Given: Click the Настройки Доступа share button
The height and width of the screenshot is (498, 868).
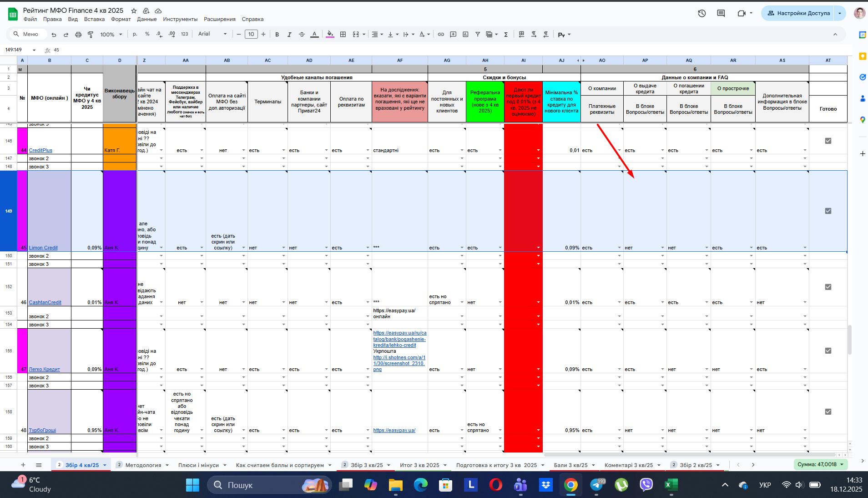Looking at the screenshot, I should click(798, 13).
